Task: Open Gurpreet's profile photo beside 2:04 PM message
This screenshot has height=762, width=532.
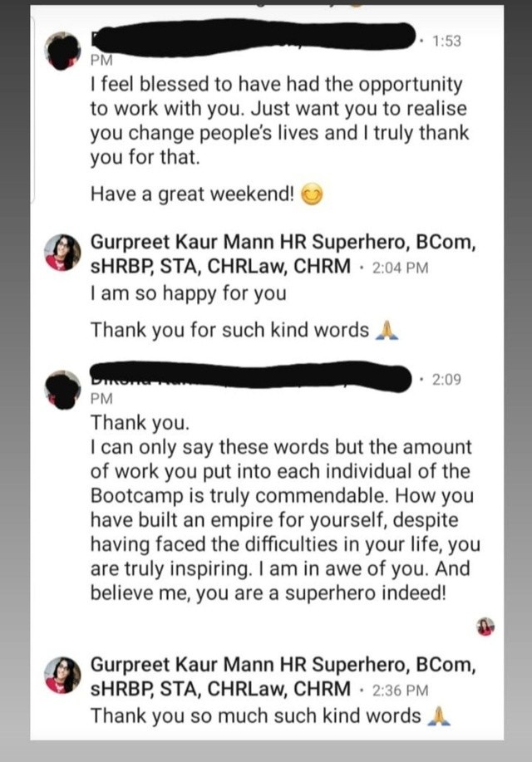Action: coord(62,253)
